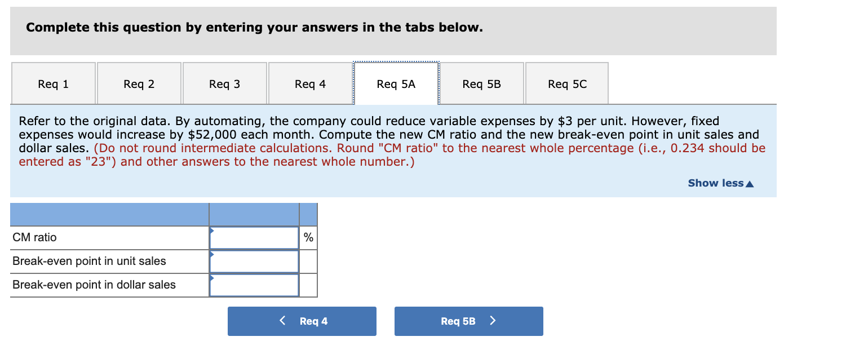The width and height of the screenshot is (868, 363).
Task: Select the active Req 5A tab
Action: 396,83
